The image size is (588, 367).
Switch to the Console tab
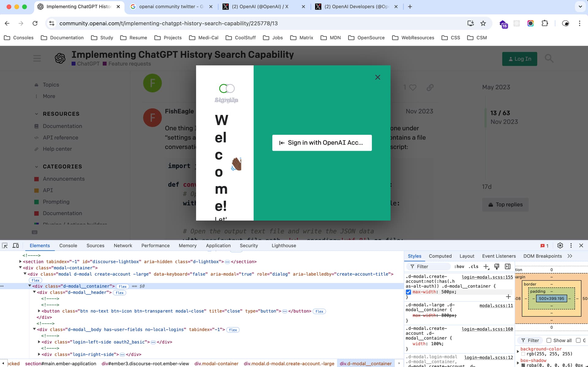[68, 245]
